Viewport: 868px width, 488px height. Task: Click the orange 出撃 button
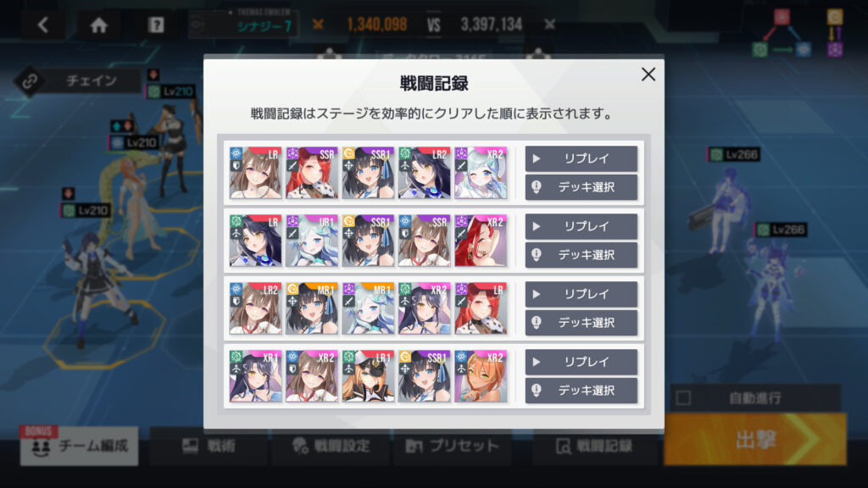pyautogui.click(x=755, y=440)
